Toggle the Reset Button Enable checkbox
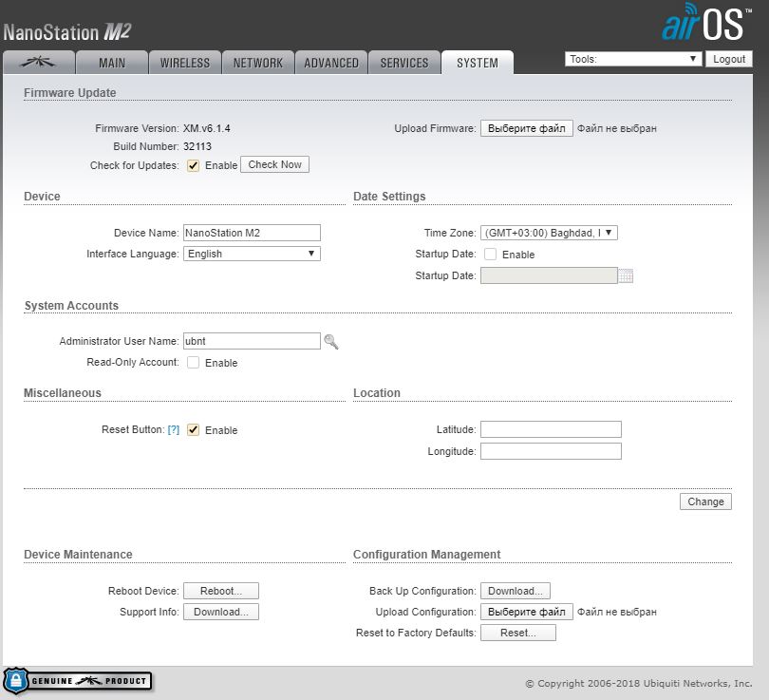This screenshot has height=700, width=769. click(x=194, y=430)
